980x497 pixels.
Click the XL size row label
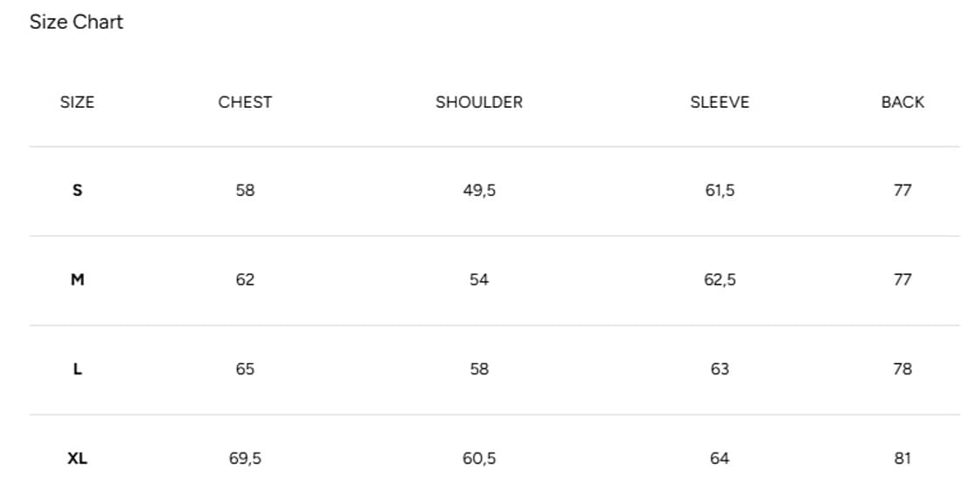pyautogui.click(x=77, y=459)
